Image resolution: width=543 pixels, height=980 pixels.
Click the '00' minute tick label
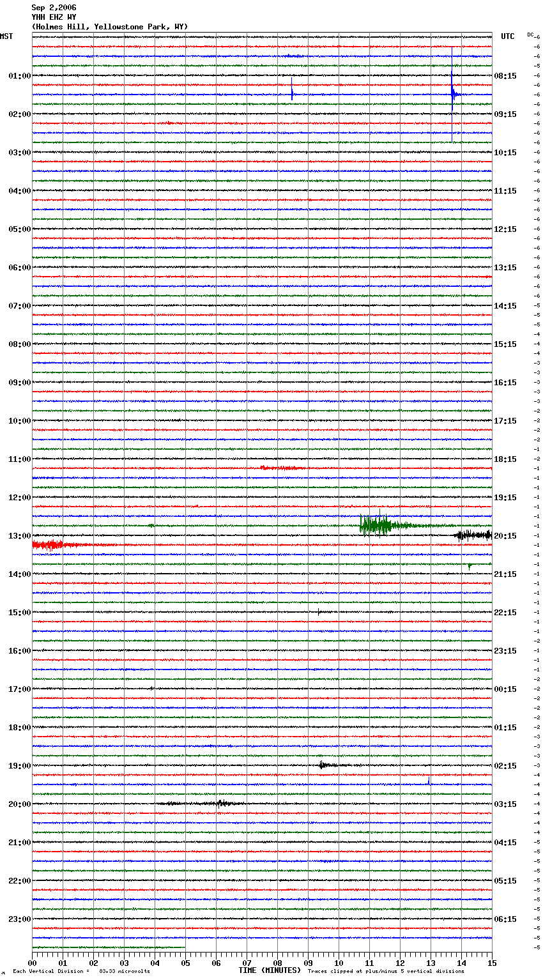pos(32,963)
